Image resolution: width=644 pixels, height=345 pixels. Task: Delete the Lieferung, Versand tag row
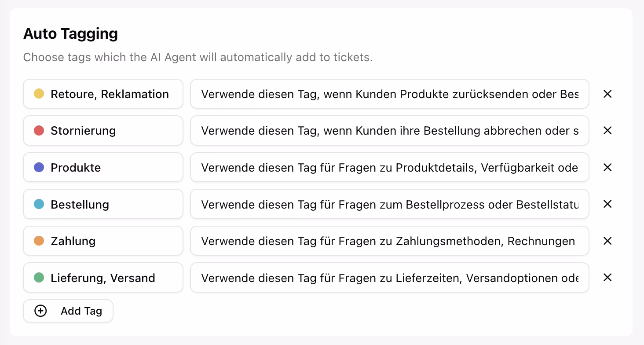(607, 277)
